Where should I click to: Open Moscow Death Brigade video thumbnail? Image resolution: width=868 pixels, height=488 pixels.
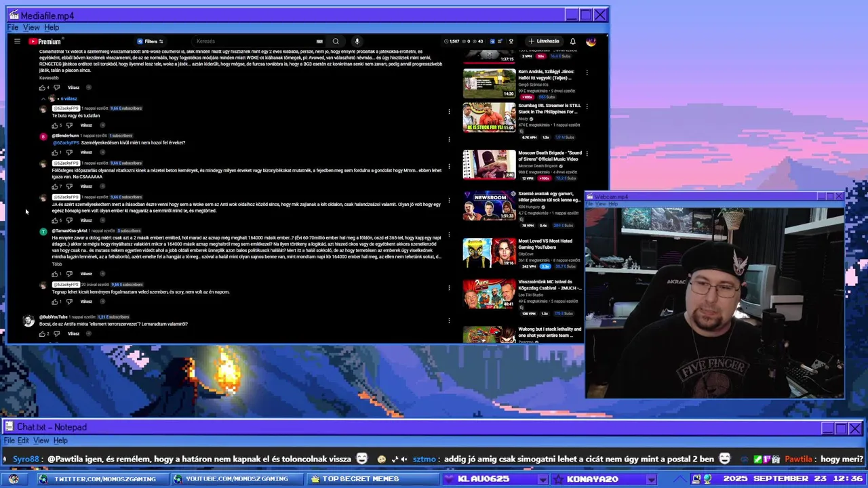point(489,165)
